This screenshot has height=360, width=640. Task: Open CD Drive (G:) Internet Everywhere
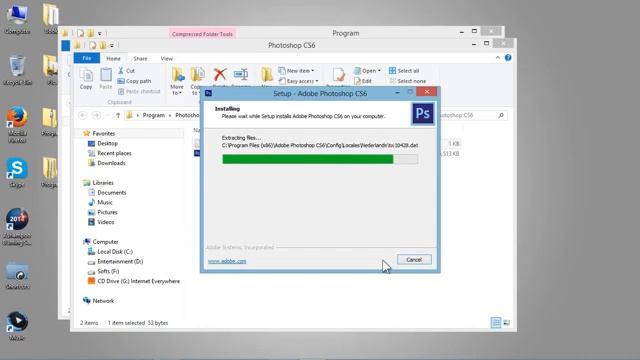[138, 281]
